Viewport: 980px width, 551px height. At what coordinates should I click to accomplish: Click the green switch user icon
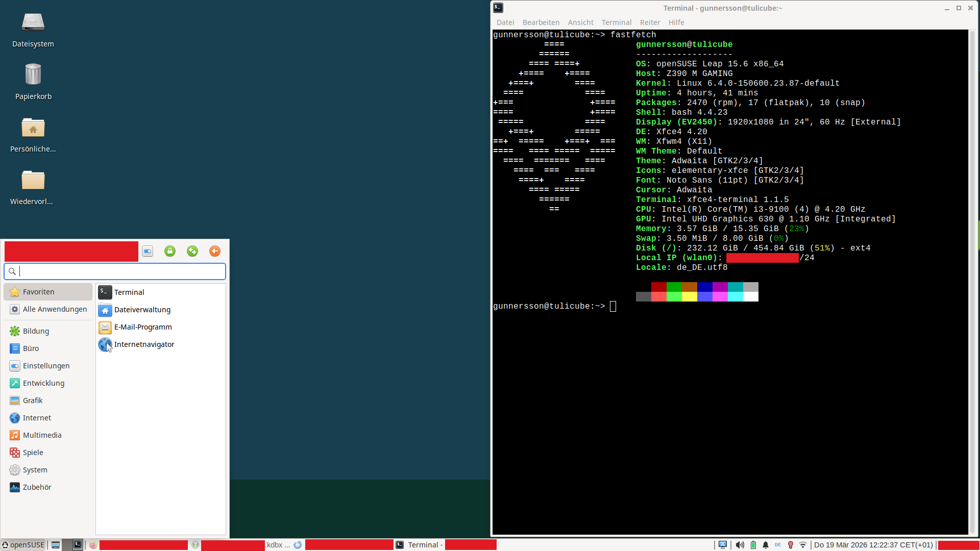192,251
